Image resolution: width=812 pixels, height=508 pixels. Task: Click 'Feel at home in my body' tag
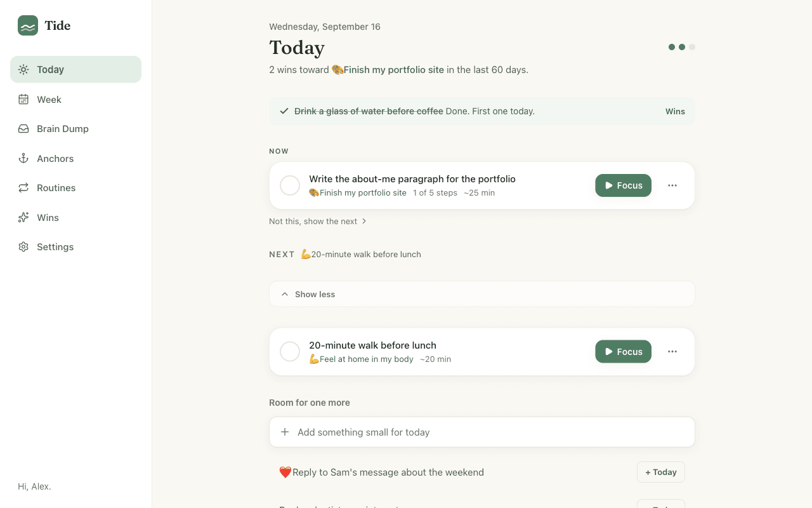coord(362,359)
